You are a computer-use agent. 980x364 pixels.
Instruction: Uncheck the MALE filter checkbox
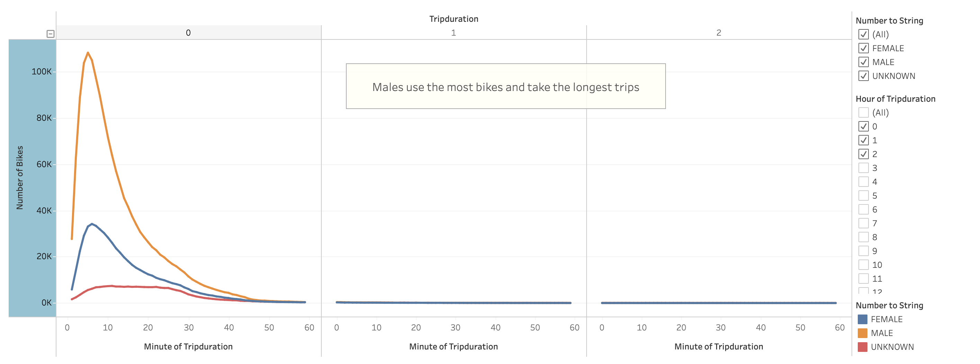tap(865, 62)
